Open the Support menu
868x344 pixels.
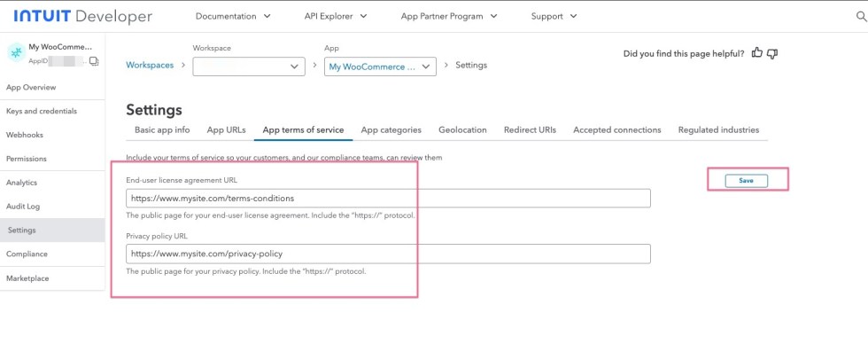554,16
